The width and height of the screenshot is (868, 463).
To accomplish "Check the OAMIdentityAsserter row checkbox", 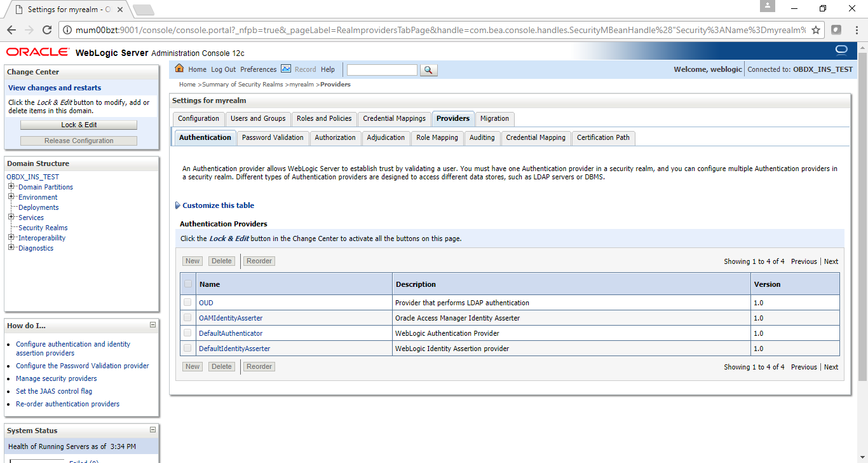I will point(187,318).
